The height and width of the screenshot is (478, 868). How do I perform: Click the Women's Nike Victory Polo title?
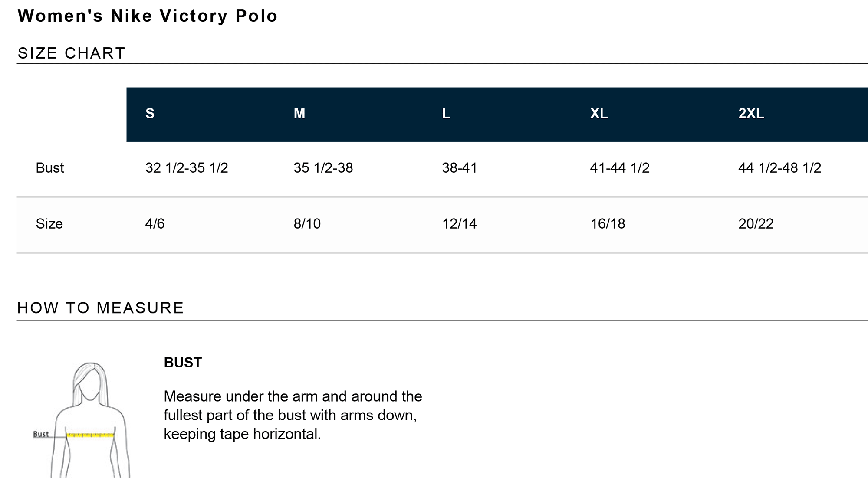click(148, 16)
